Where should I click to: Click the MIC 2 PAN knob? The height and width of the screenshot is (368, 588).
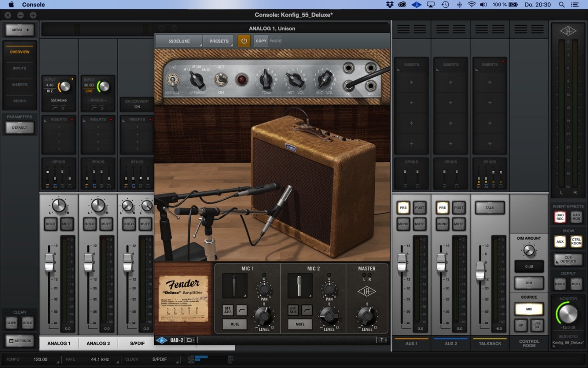pos(329,289)
